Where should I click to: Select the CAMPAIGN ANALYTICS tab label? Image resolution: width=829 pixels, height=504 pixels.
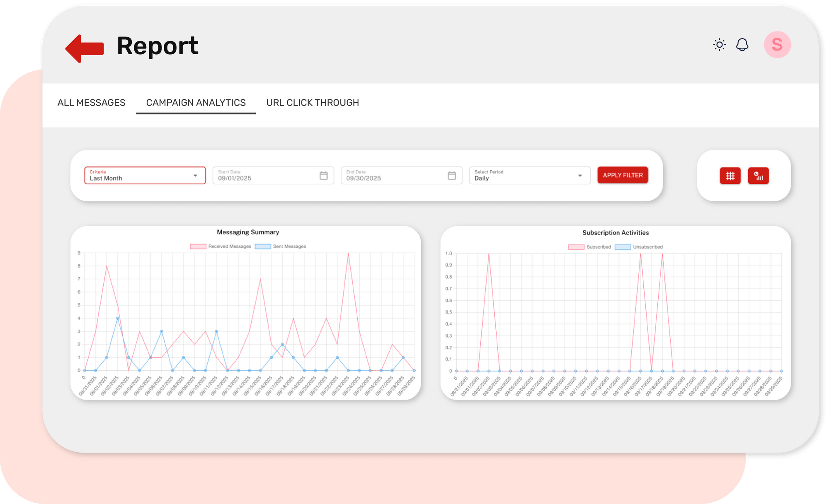(195, 102)
